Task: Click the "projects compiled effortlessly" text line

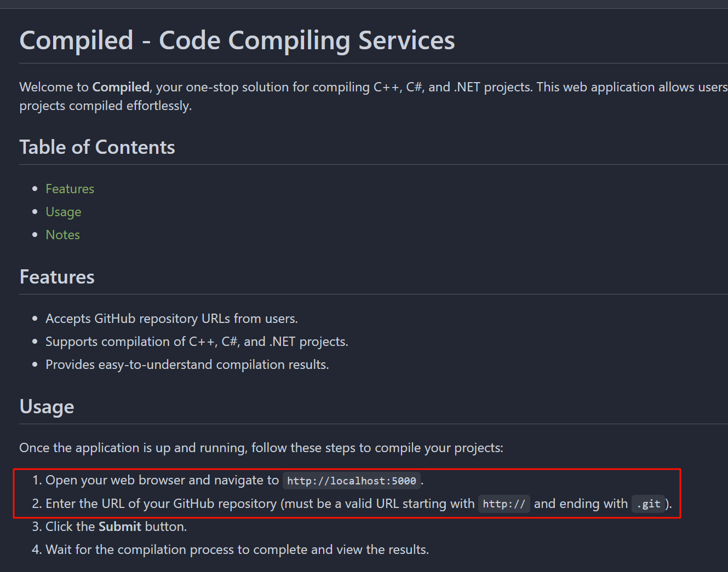Action: point(105,106)
